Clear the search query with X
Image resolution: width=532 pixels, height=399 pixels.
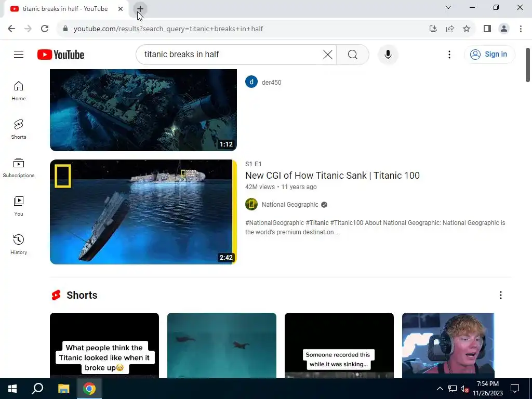point(328,54)
